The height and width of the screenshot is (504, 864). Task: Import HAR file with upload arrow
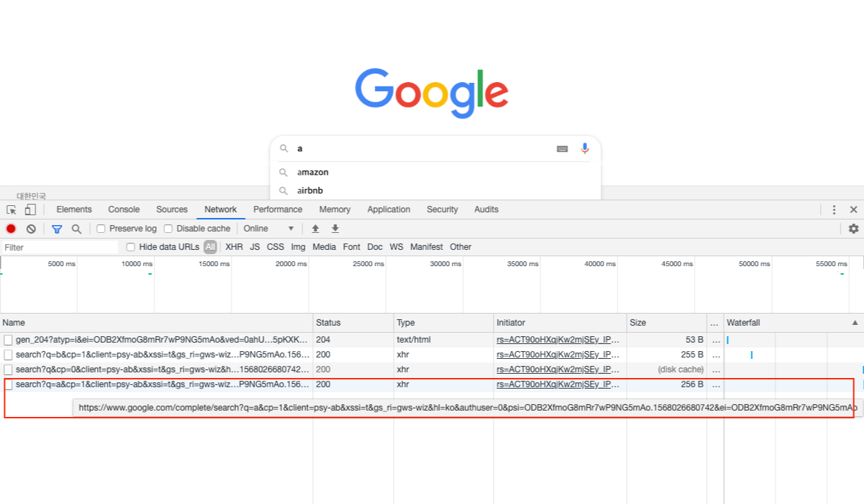[316, 229]
